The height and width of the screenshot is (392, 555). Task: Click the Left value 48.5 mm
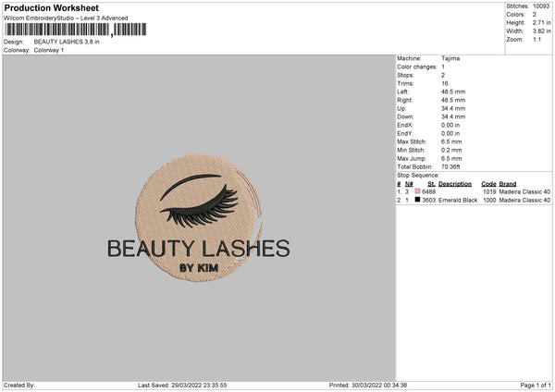pyautogui.click(x=453, y=92)
